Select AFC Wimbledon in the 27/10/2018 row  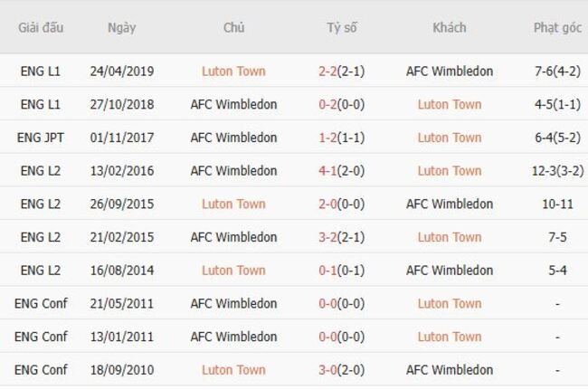coord(233,104)
